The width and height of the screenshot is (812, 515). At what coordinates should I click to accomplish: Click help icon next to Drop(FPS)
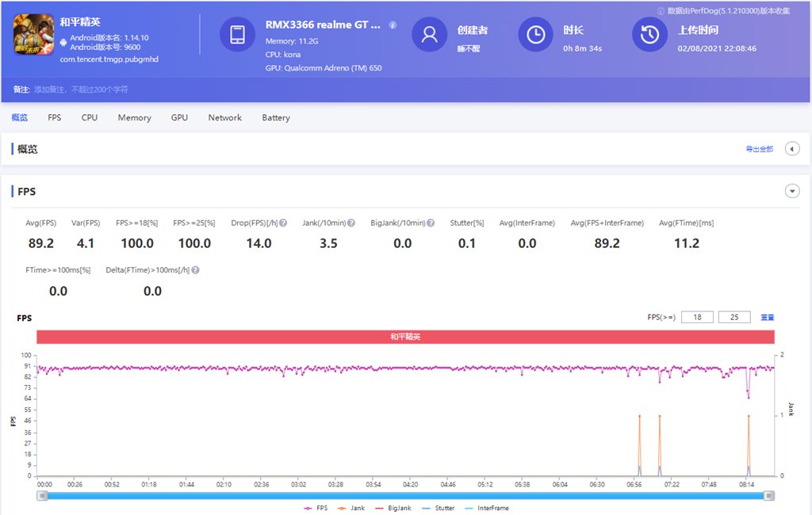pos(283,223)
